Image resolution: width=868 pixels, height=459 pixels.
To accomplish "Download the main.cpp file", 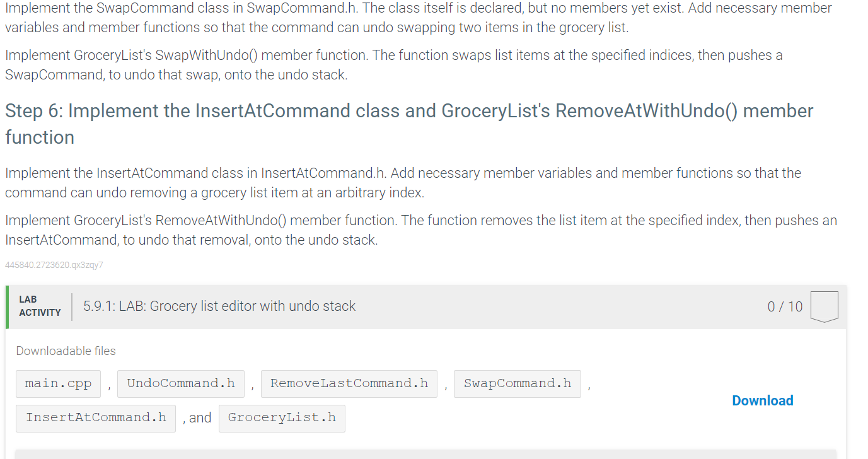I will point(58,383).
